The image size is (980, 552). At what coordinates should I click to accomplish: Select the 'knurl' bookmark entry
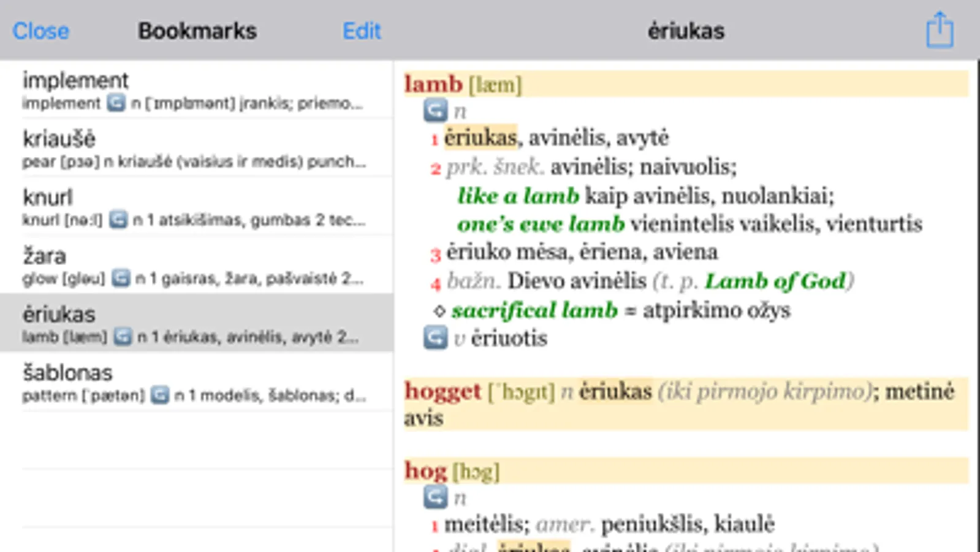pos(196,206)
